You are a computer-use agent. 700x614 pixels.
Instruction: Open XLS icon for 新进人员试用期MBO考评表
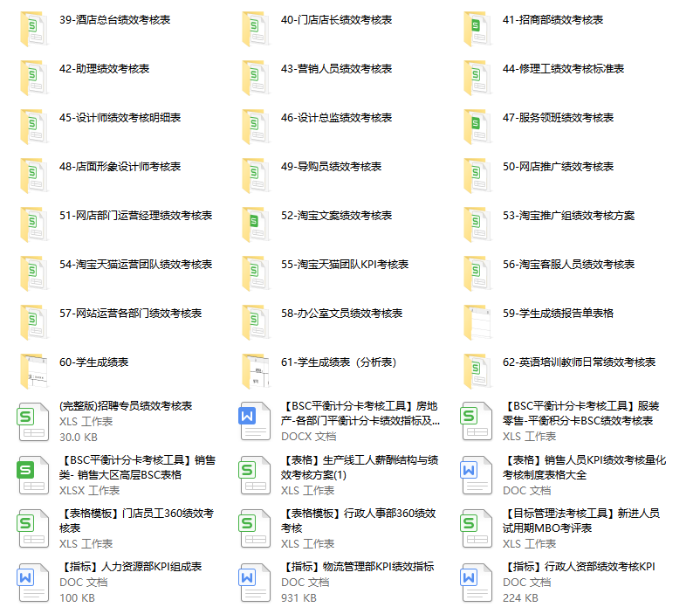click(x=477, y=528)
